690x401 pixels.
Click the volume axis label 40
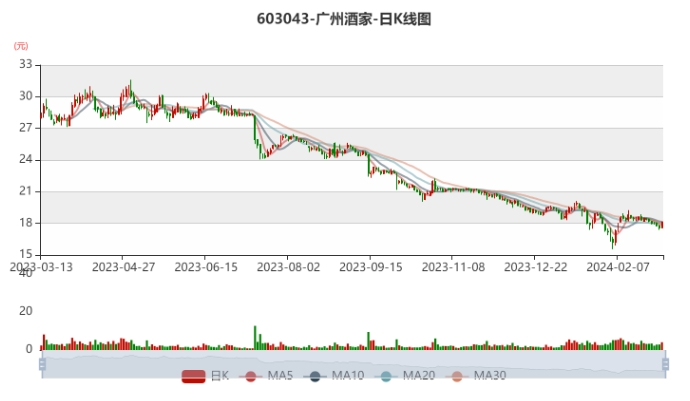pyautogui.click(x=26, y=273)
